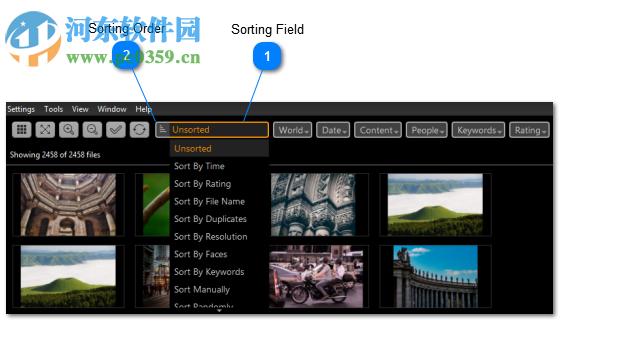Select the green leaf stem thumbnail
The width and height of the screenshot is (631, 361).
[157, 205]
